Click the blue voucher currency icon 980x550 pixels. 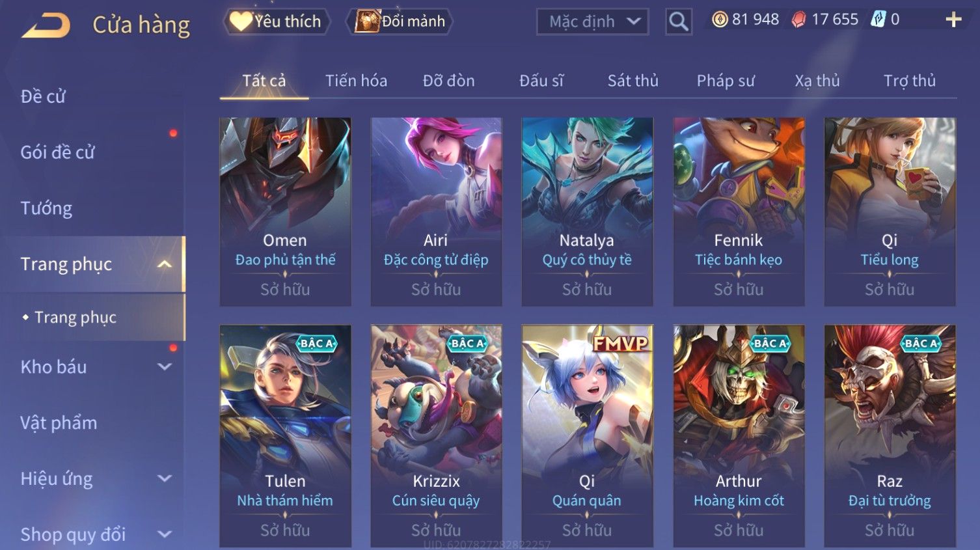pyautogui.click(x=878, y=20)
